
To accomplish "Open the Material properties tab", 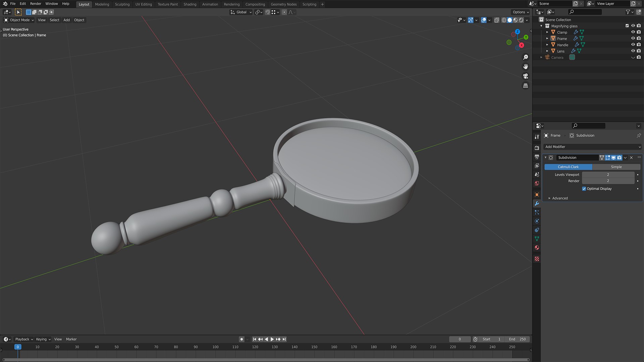I will (537, 248).
